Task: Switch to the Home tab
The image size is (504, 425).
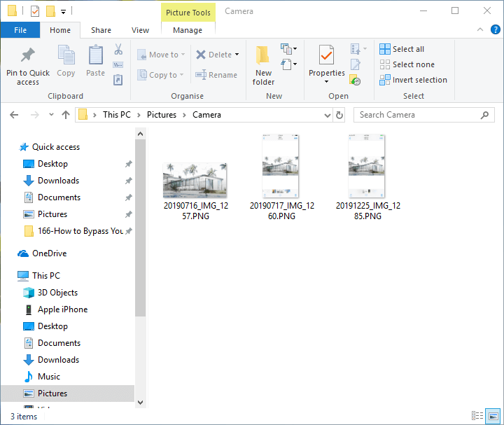Action: pyautogui.click(x=60, y=30)
